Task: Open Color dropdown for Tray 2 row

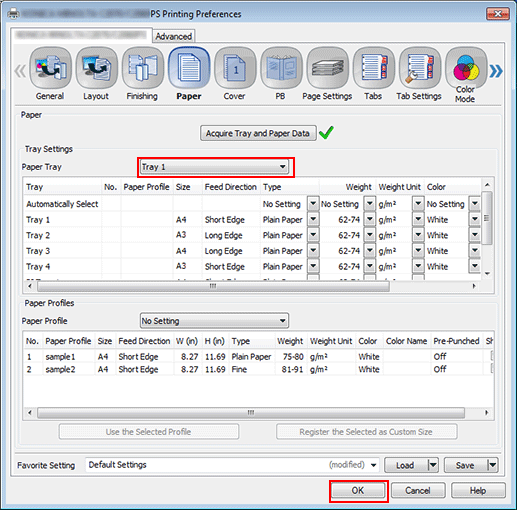Action: pyautogui.click(x=475, y=235)
